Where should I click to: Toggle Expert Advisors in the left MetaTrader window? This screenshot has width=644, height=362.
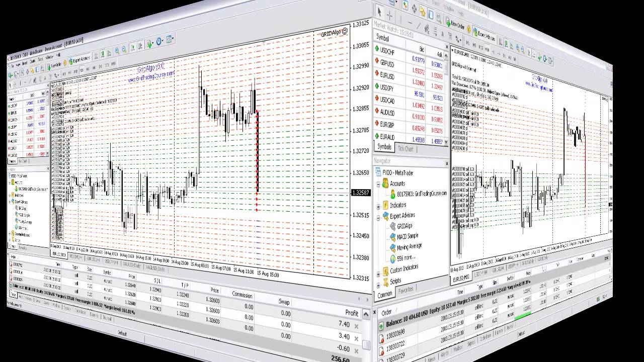(x=79, y=60)
